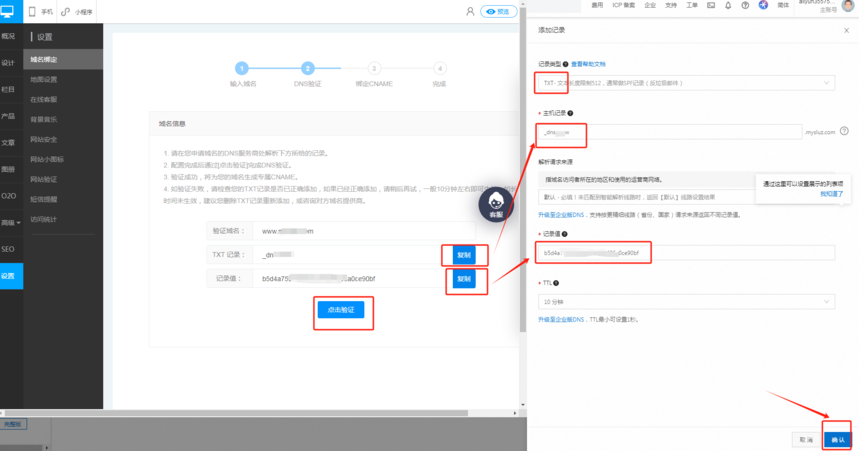Open the 查看帮助文档 link

click(588, 64)
